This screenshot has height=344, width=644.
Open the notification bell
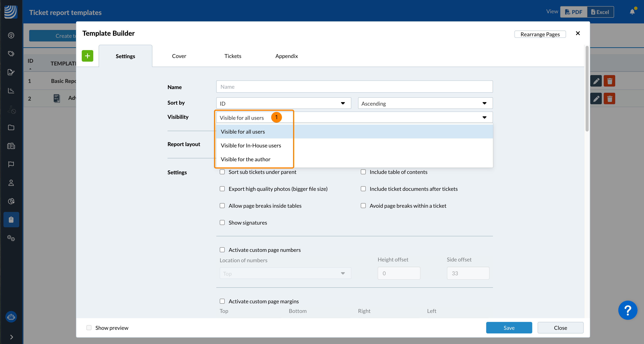[x=632, y=12]
